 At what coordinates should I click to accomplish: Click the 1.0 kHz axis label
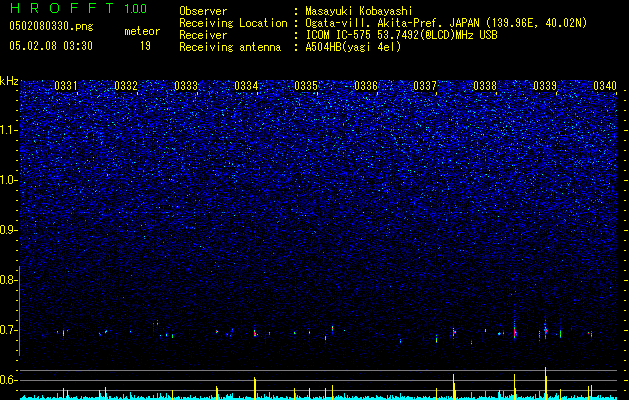(x=9, y=180)
